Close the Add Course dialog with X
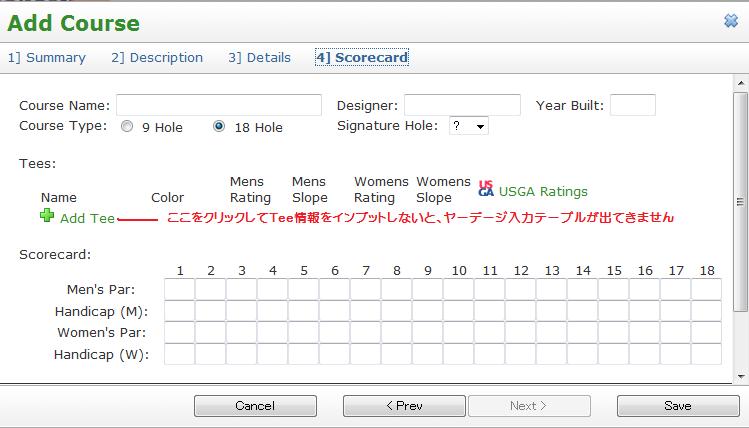This screenshot has width=749, height=428. (x=731, y=21)
